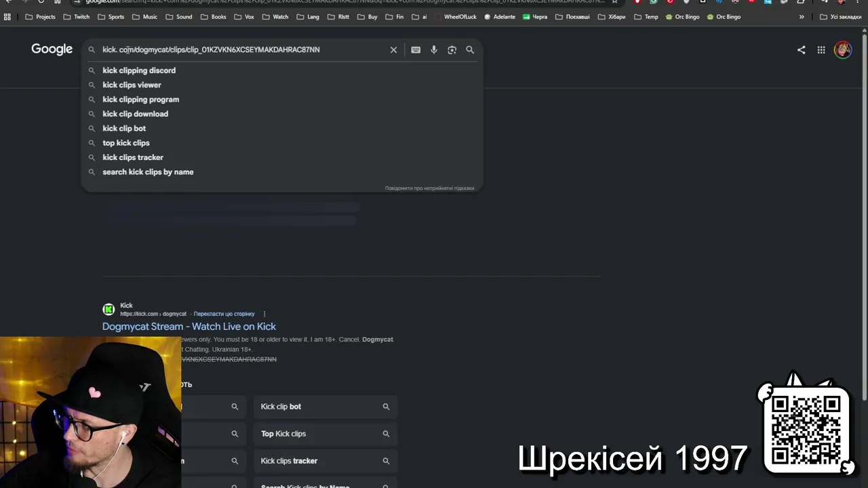
Task: Show hidden bookmarks with the double-chevron
Action: (x=802, y=17)
